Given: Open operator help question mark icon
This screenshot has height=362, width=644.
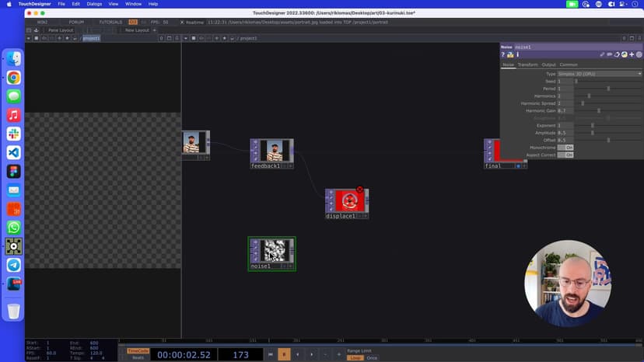Looking at the screenshot, I should tap(503, 55).
